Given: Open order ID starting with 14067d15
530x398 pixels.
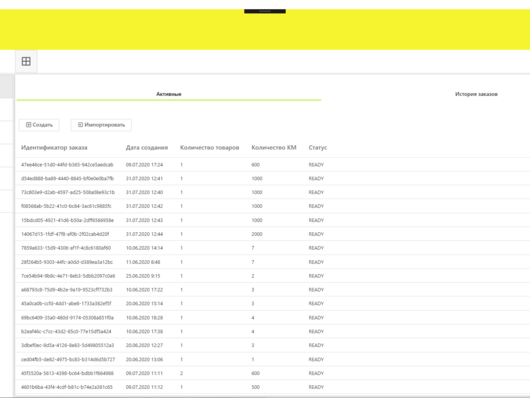Looking at the screenshot, I should click(x=65, y=234).
